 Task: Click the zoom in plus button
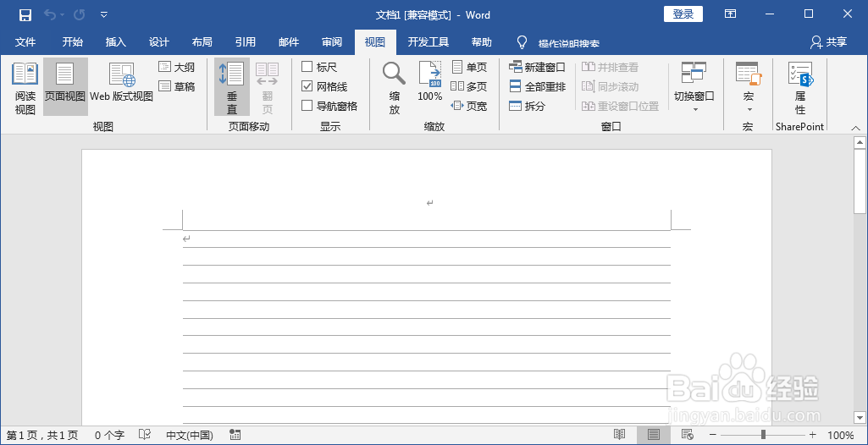[813, 435]
